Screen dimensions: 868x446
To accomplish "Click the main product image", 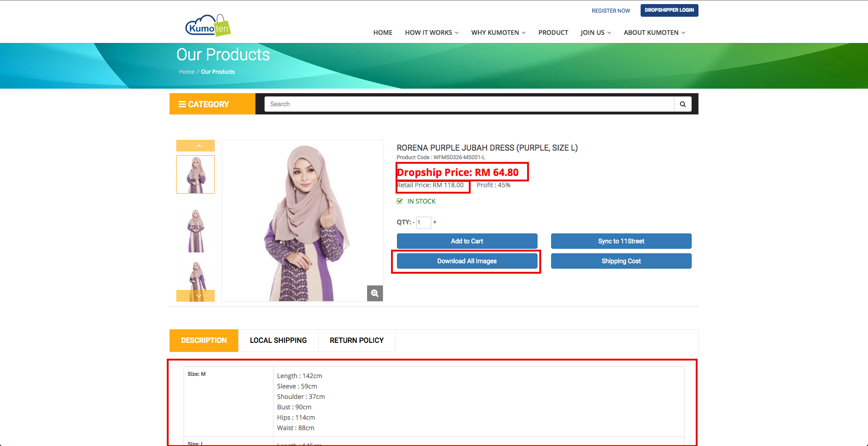I will pos(302,221).
